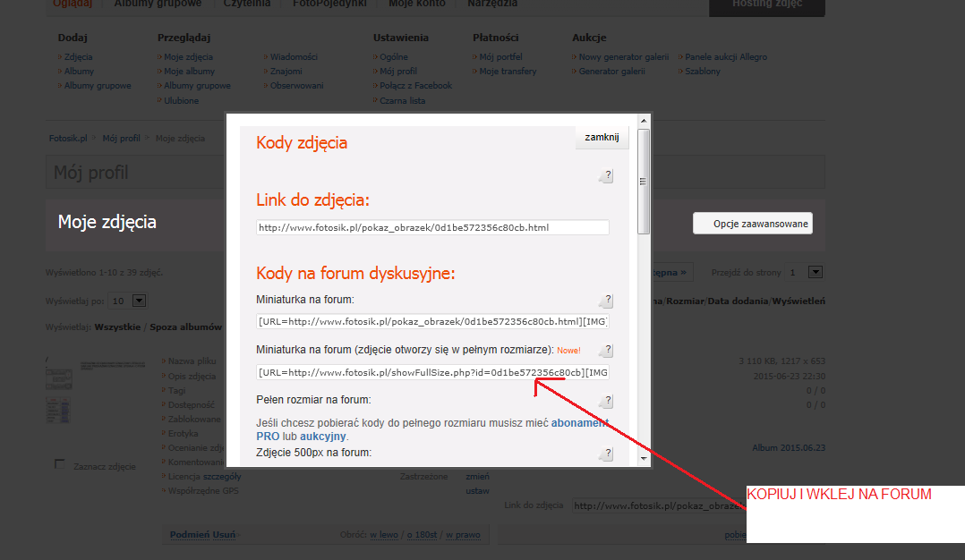Screen dimensions: 965x560
Task: Open 'Albumy' under the Dodaj menu
Action: tap(80, 72)
